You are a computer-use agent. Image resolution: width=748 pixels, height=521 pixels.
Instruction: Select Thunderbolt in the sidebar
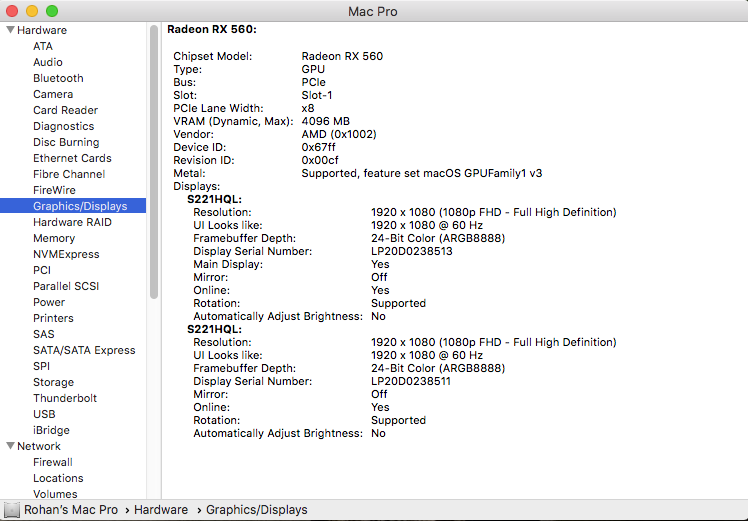pyautogui.click(x=65, y=398)
